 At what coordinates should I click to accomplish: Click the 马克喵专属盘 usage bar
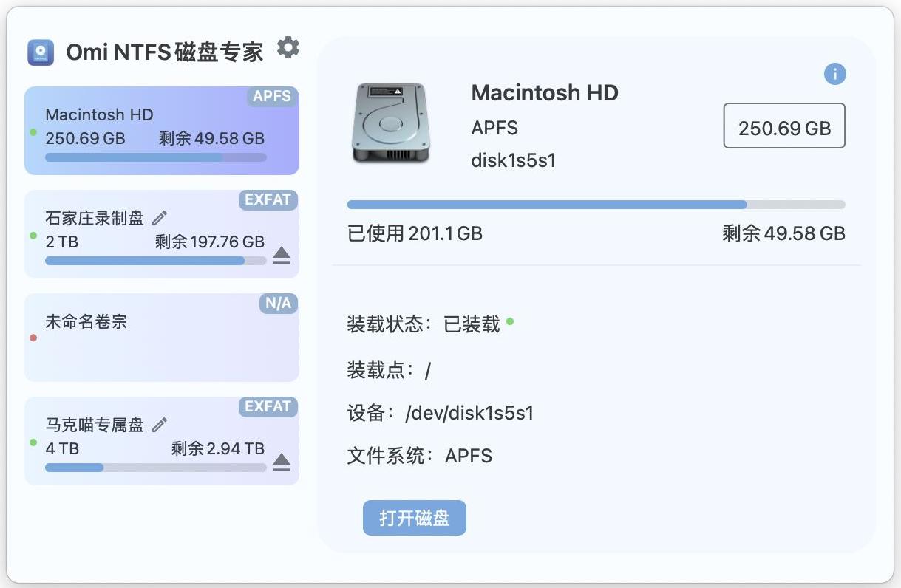click(x=156, y=468)
